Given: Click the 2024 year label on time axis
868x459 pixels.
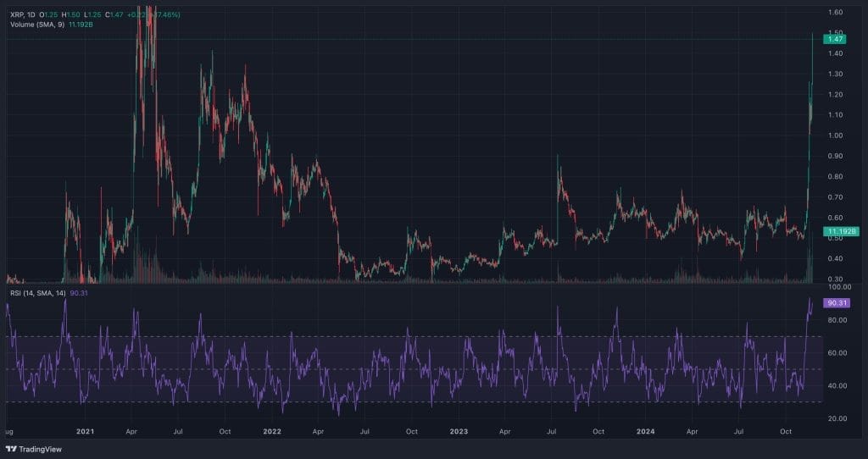Looking at the screenshot, I should (x=645, y=431).
